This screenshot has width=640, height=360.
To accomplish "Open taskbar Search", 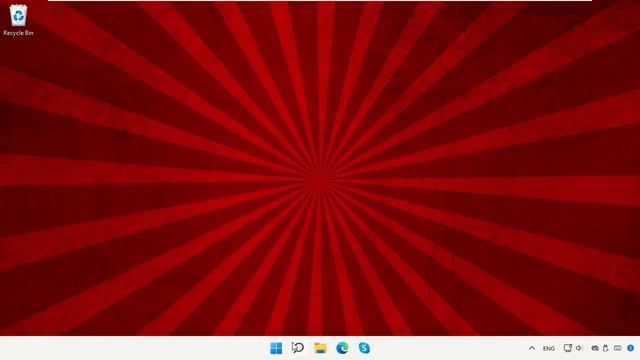I will pos(298,348).
